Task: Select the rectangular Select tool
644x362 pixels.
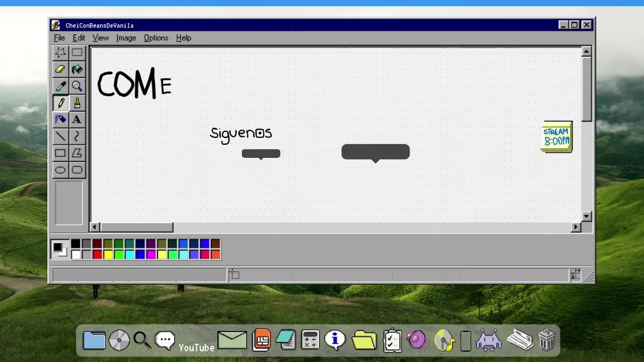Action: coord(77,52)
